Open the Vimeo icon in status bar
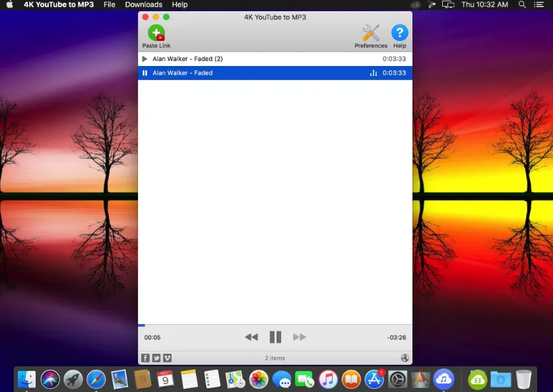The height and width of the screenshot is (392, 553). click(x=168, y=358)
